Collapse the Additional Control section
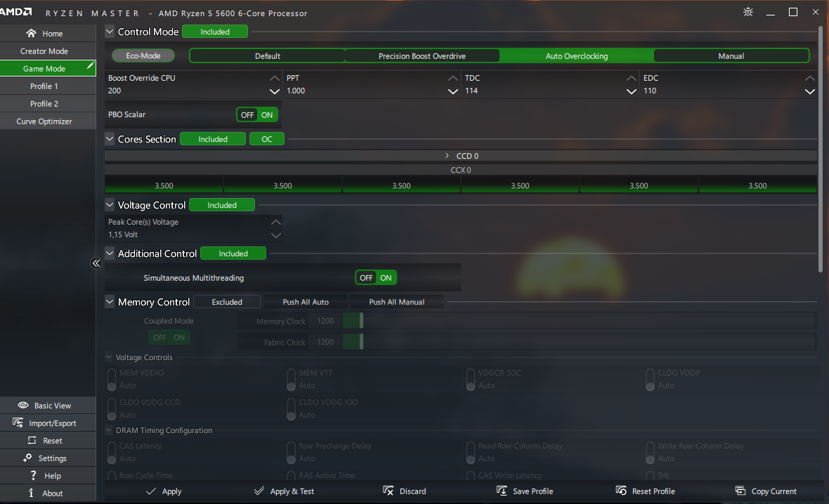 click(110, 253)
